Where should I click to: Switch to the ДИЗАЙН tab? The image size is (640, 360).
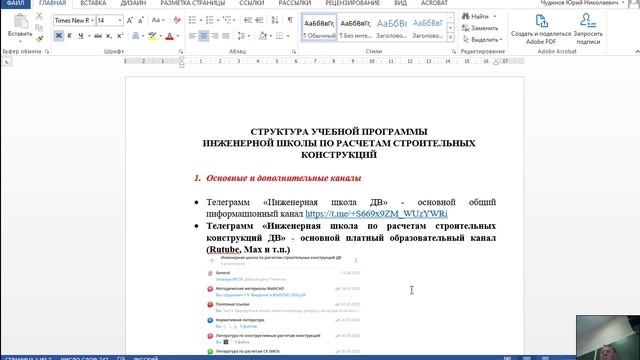(x=133, y=3)
